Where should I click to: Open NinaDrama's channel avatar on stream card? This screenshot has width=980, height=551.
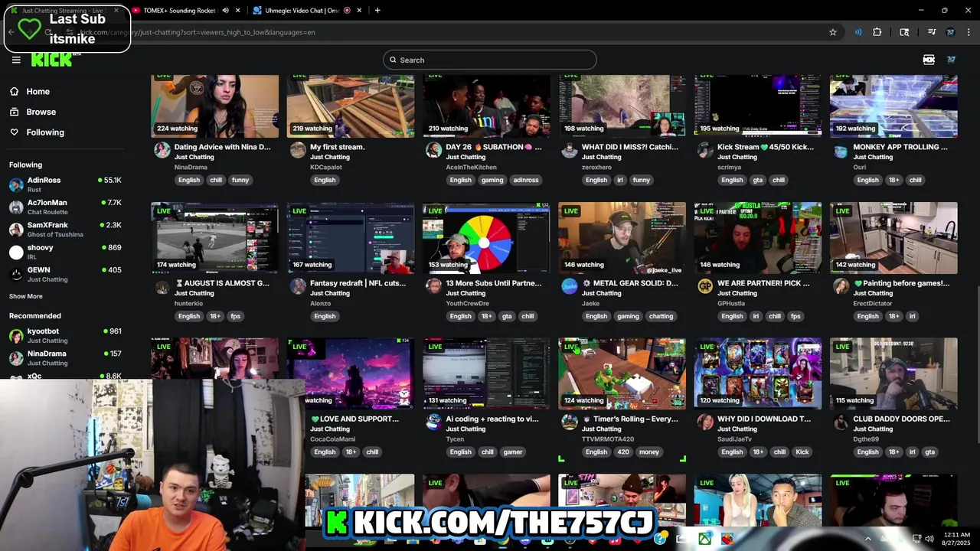pyautogui.click(x=162, y=150)
